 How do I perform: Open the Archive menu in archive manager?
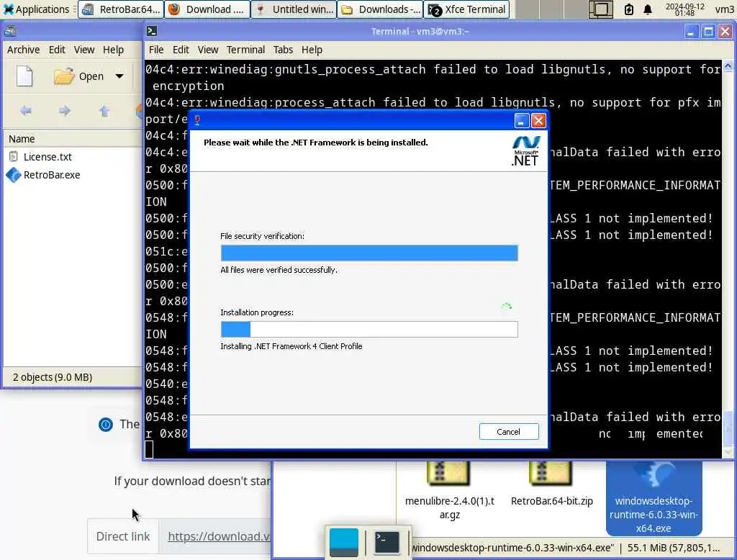[x=24, y=50]
